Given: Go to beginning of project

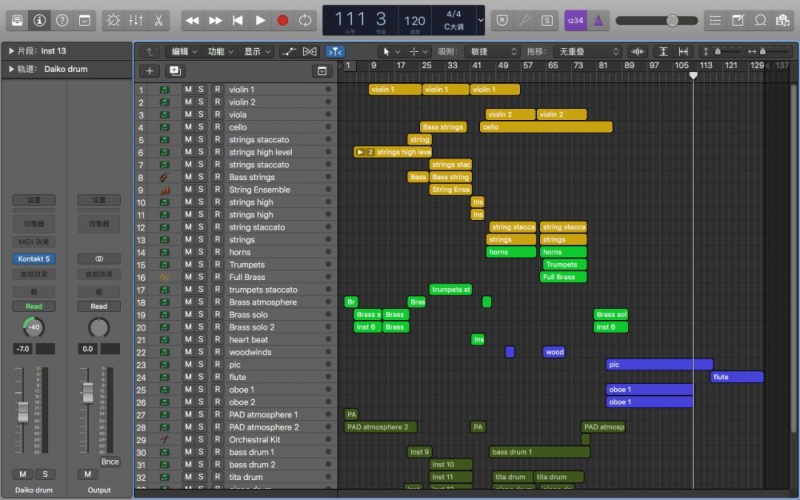Looking at the screenshot, I should click(238, 20).
